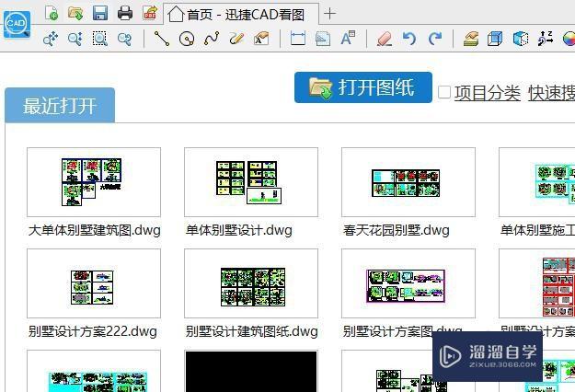Select the Pan move tool
The width and height of the screenshot is (575, 392).
coord(51,39)
